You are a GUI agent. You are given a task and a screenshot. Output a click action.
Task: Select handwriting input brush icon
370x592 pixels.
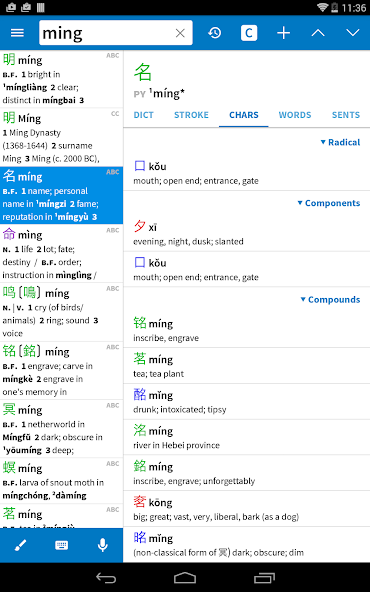20,545
